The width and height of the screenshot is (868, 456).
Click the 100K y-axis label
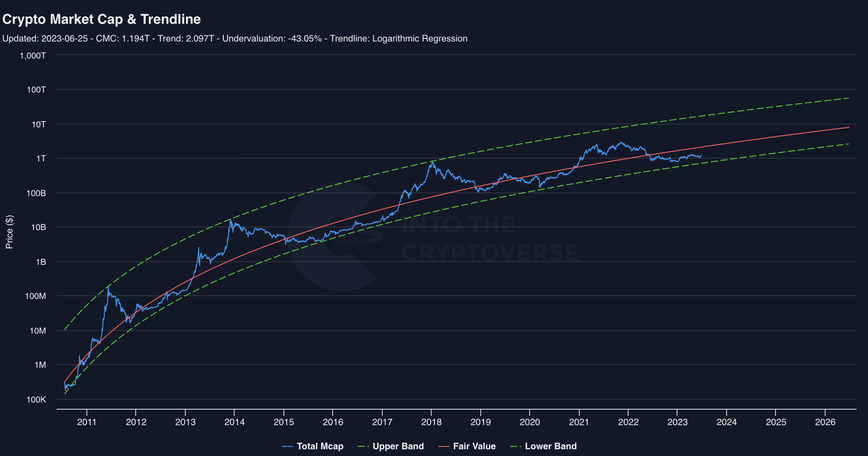36,400
